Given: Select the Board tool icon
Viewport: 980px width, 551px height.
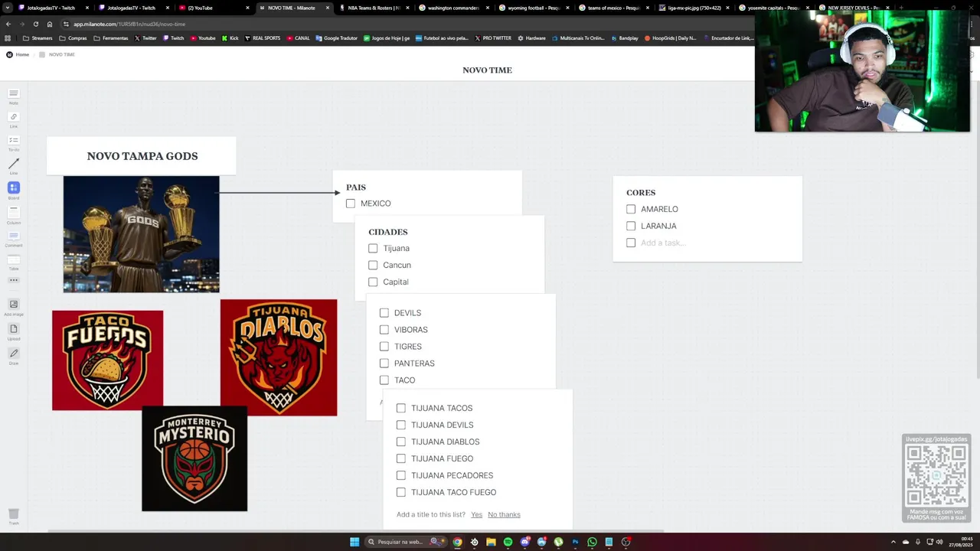Looking at the screenshot, I should click(13, 187).
